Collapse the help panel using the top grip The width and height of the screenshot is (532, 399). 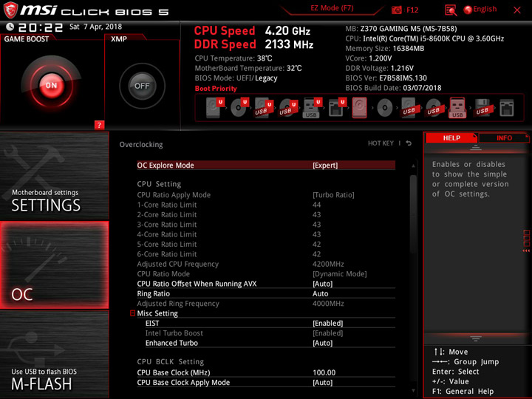(476, 148)
